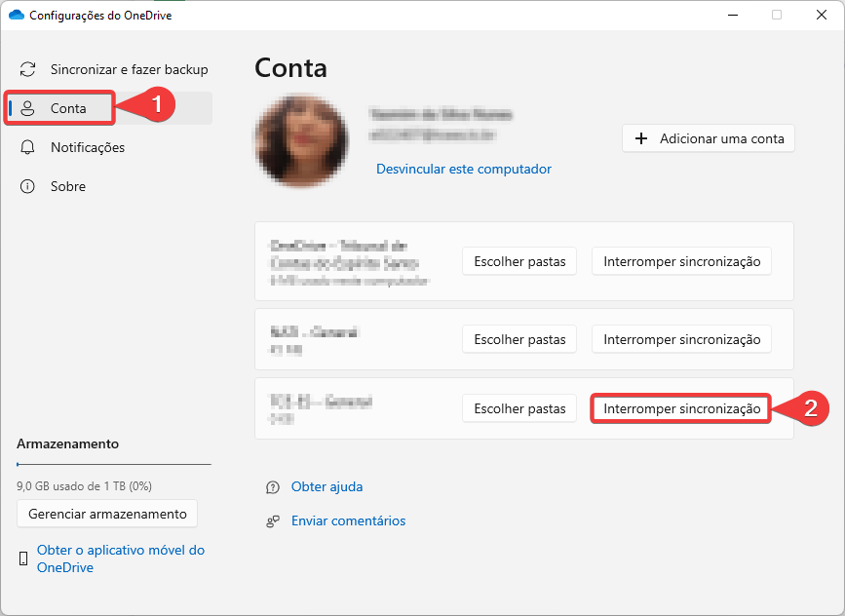Image resolution: width=845 pixels, height=616 pixels.
Task: Click Adicionar uma conta button
Action: coord(709,138)
